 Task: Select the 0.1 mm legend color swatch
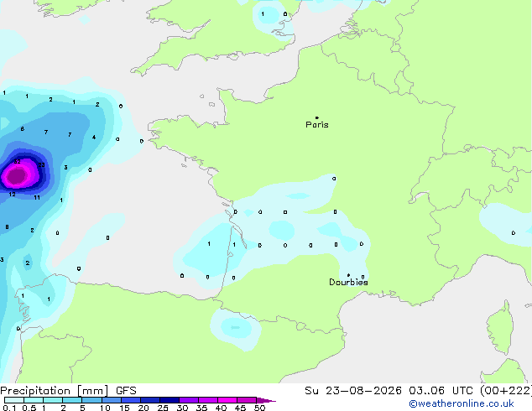coord(14,400)
